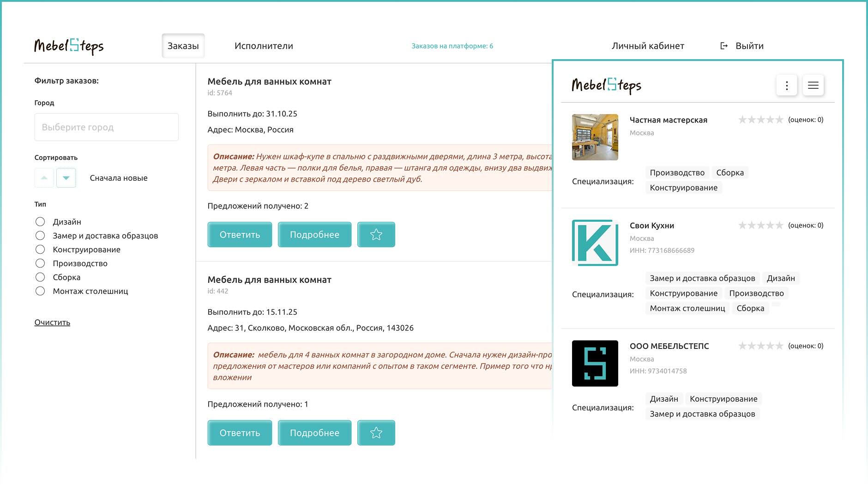Sort descending with the down arrow

(66, 178)
